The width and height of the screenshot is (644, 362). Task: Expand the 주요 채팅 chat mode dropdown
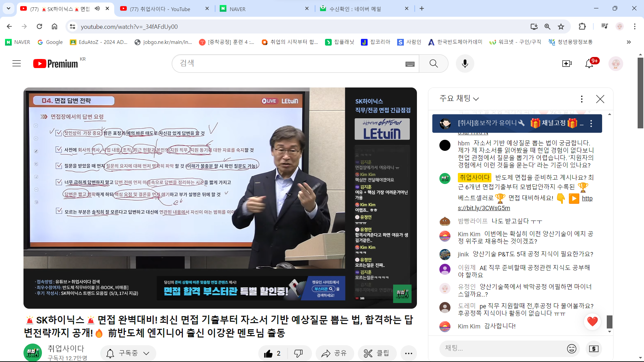pos(459,99)
